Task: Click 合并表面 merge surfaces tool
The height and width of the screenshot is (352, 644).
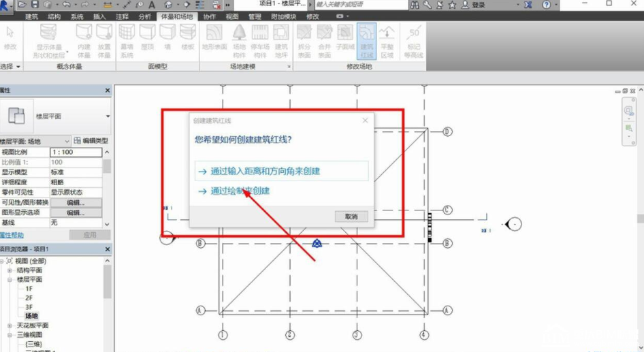Action: tap(325, 41)
